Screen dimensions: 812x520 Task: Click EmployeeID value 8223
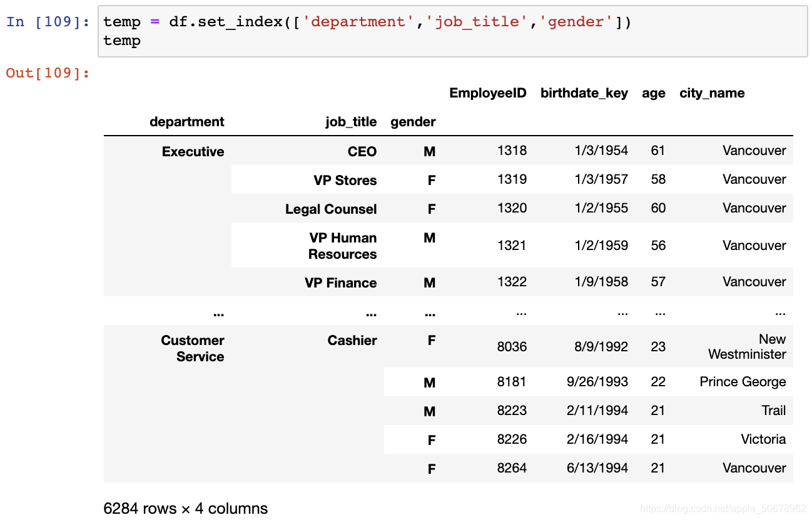[x=512, y=411]
